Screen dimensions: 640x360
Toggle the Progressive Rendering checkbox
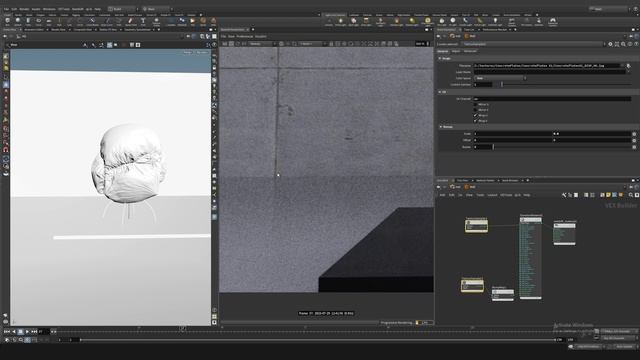pyautogui.click(x=417, y=322)
